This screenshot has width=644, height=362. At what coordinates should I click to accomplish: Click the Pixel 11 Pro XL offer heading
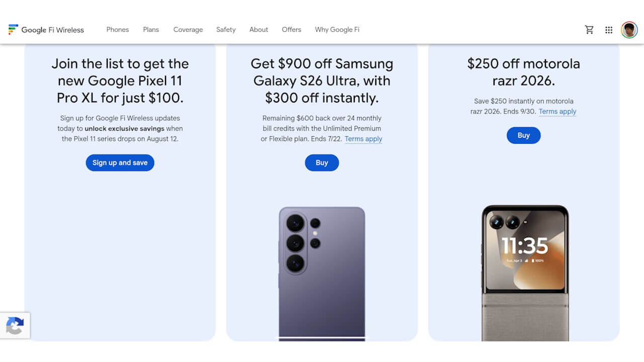[120, 81]
